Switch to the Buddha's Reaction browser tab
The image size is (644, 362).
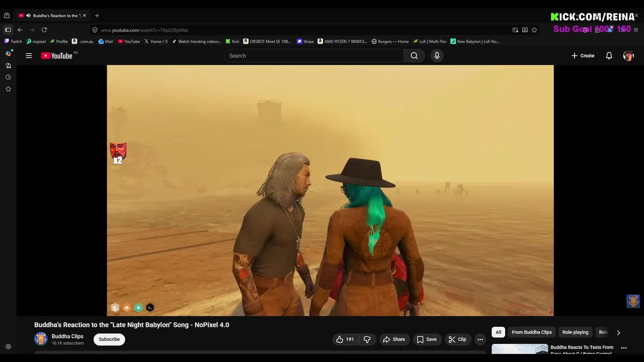pos(53,16)
